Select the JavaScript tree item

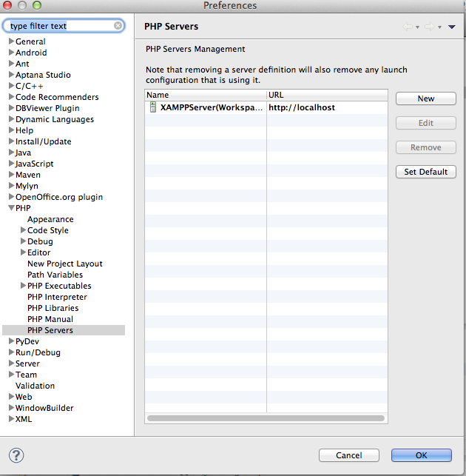click(x=34, y=164)
